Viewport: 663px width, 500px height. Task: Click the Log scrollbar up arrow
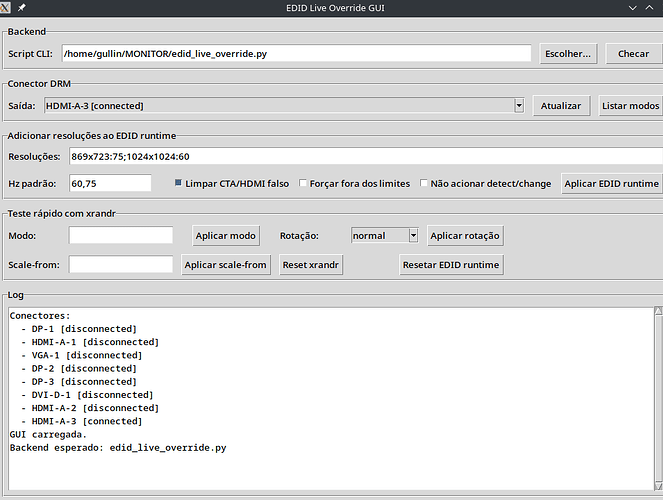click(x=658, y=311)
